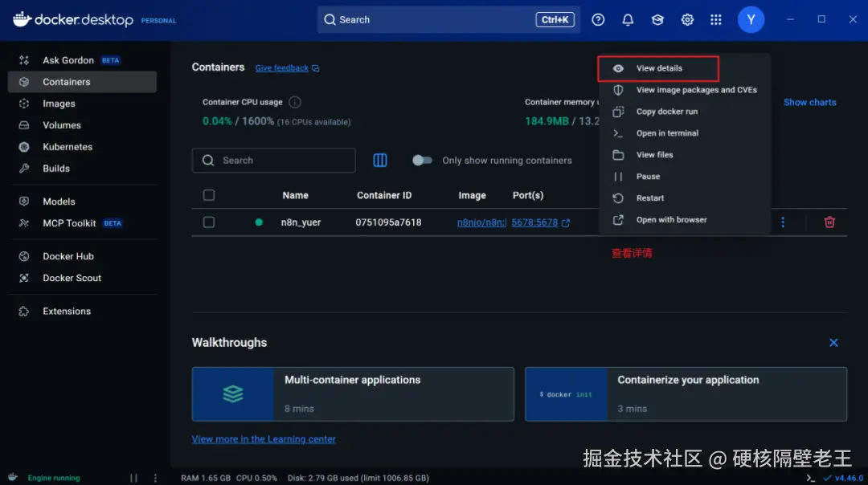Go to Volumes in the sidebar

(x=82, y=125)
